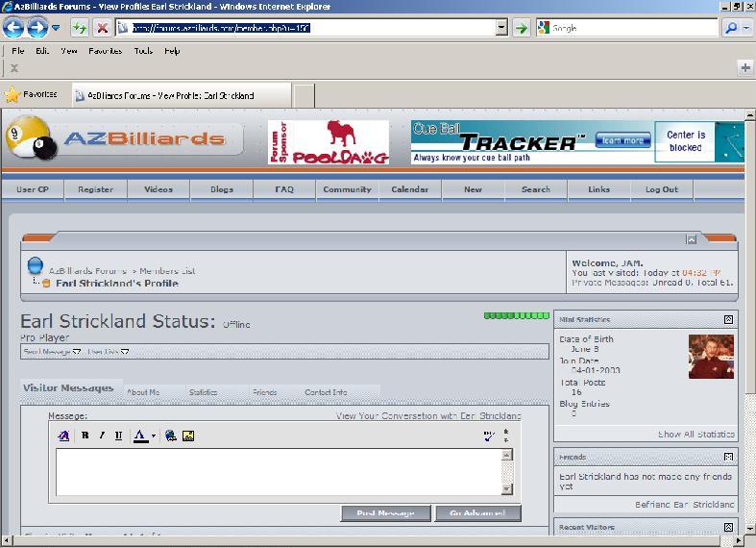Toggle Italic formatting in message editor
This screenshot has height=548, width=756.
[102, 436]
